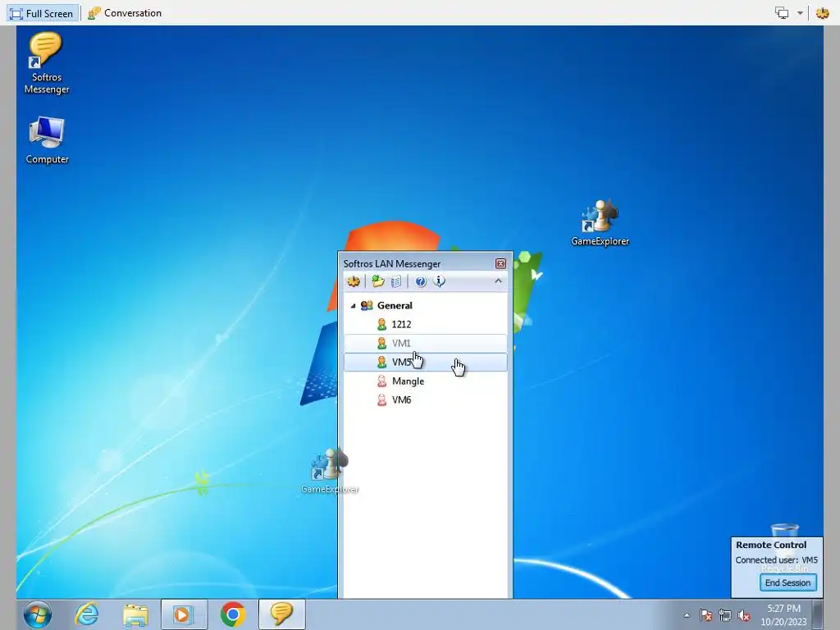Open the Conversation button in top toolbar
The width and height of the screenshot is (840, 630).
[125, 13]
